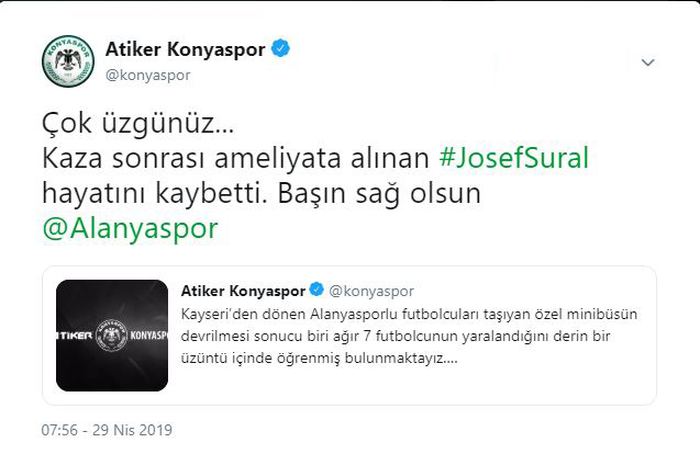Open the Atiker Konyaspor name in the quoted tweet
Screen dimensions: 700x454
(243, 291)
